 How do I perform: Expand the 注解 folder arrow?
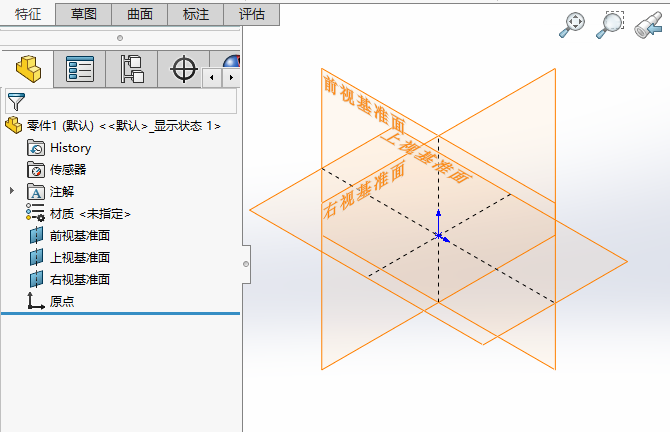point(12,191)
